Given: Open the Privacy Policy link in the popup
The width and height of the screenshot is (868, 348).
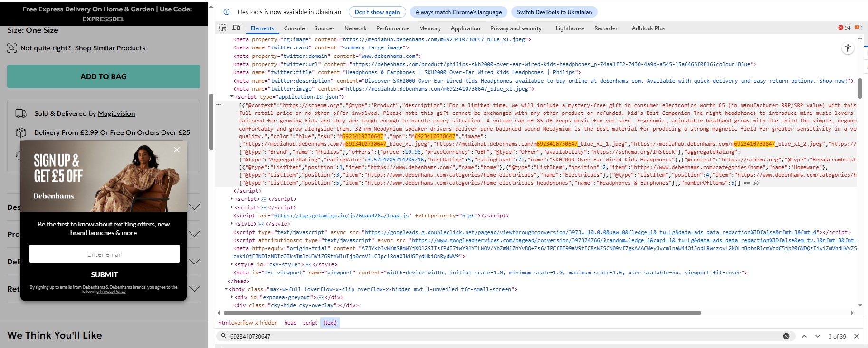Looking at the screenshot, I should (113, 292).
